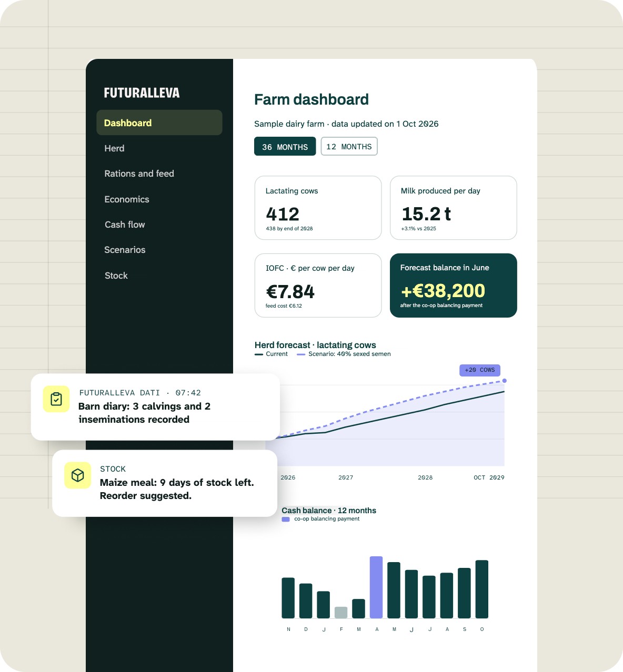The image size is (623, 672).
Task: Click the October cash balance bar
Action: (482, 589)
